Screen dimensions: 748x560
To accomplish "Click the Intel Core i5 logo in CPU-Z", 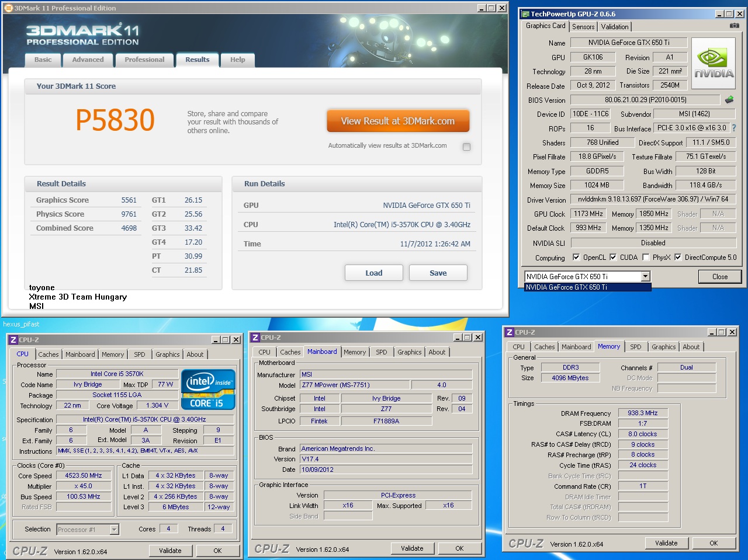I will [208, 389].
